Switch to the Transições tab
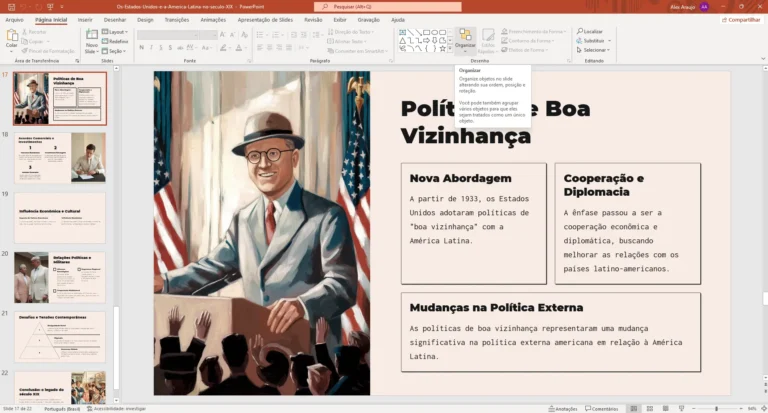This screenshot has width=768, height=413. 177,20
